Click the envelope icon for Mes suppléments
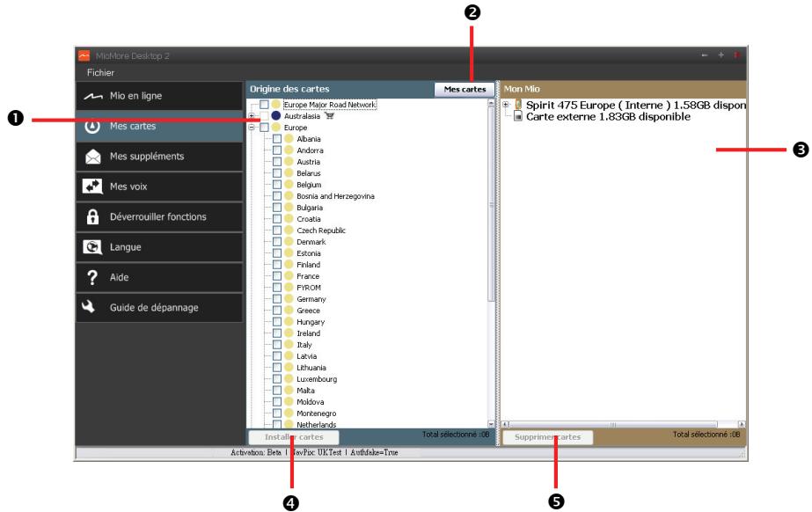 (92, 157)
